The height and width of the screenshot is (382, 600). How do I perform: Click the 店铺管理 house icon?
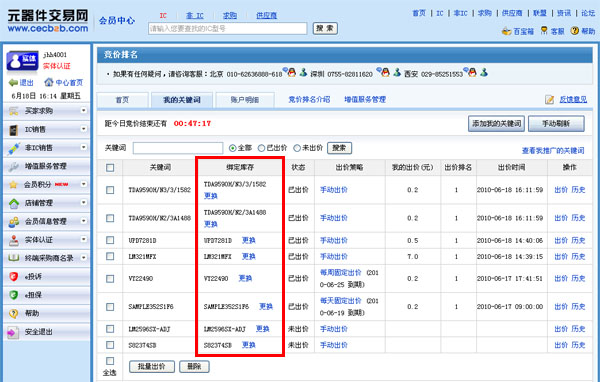click(14, 203)
